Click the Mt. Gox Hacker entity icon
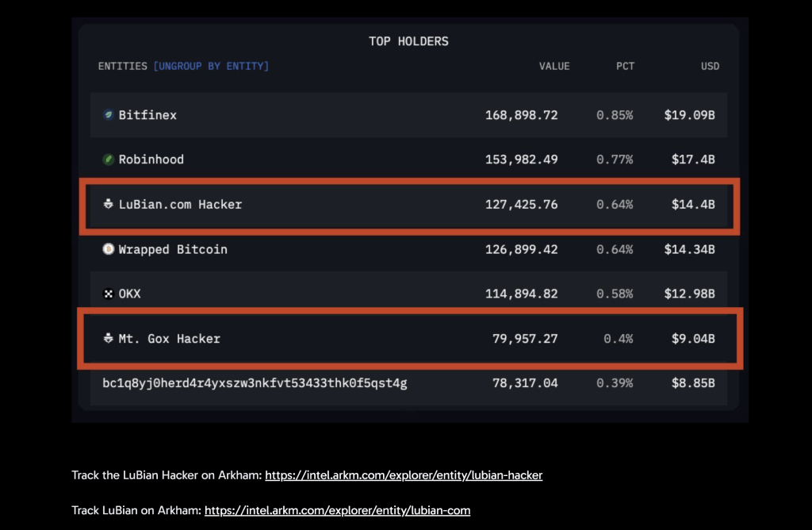Viewport: 812px width, 530px height. coord(109,339)
